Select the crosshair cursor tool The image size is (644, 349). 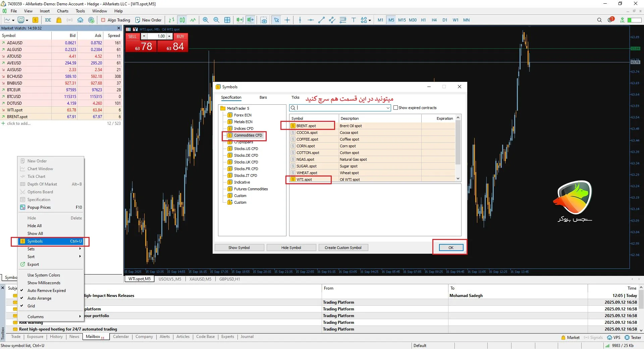287,20
